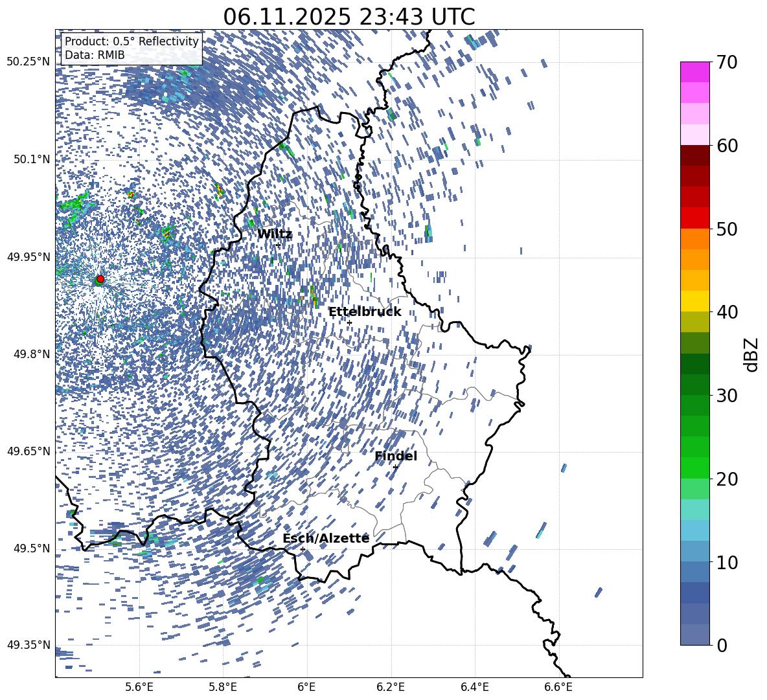Screen dimensions: 767x700
Task: Click the yellow colorbar swatch above 40
Action: 694,302
